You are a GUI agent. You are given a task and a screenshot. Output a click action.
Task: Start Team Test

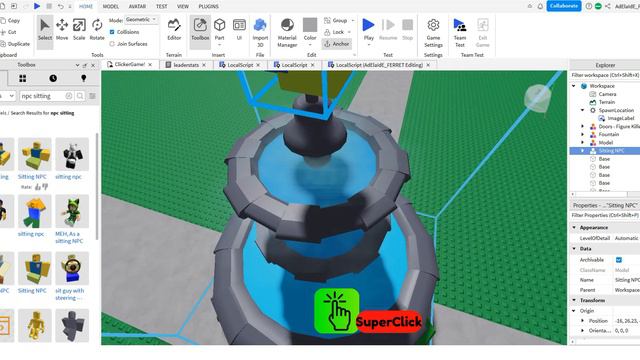tap(460, 33)
